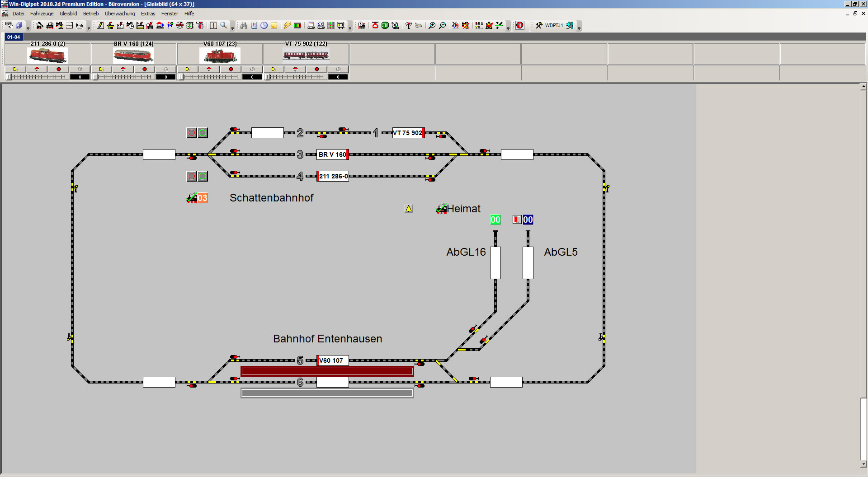This screenshot has width=868, height=477.
Task: Open the Extras menu
Action: (x=148, y=14)
